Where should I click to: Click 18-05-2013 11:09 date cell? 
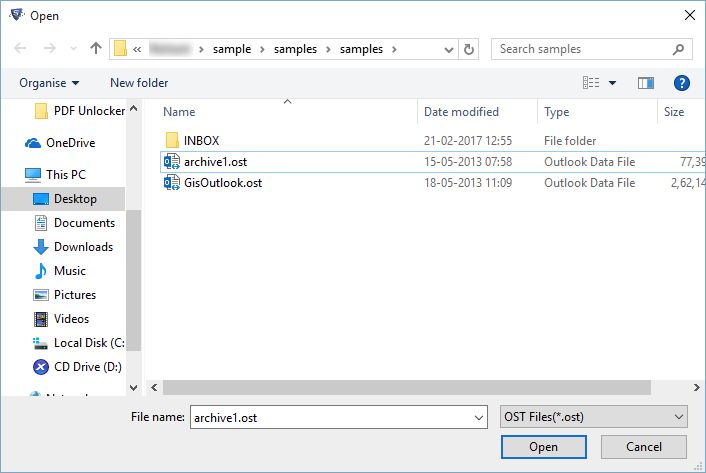pyautogui.click(x=468, y=183)
